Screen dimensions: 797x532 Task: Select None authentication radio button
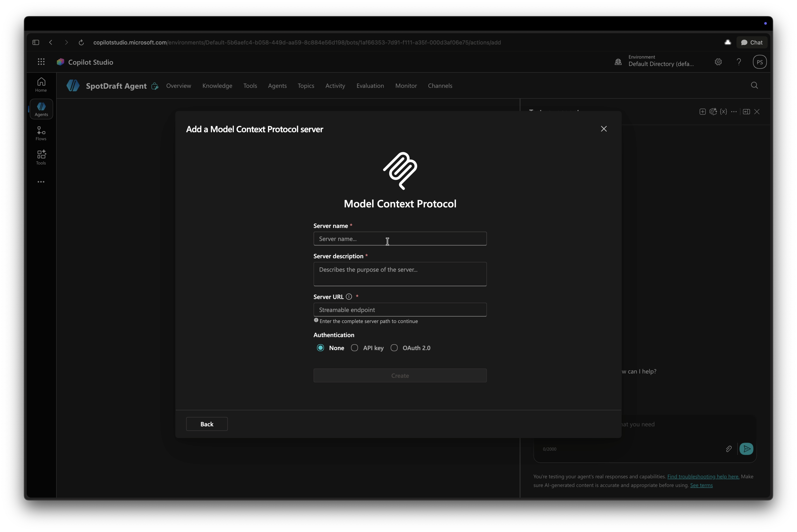320,348
